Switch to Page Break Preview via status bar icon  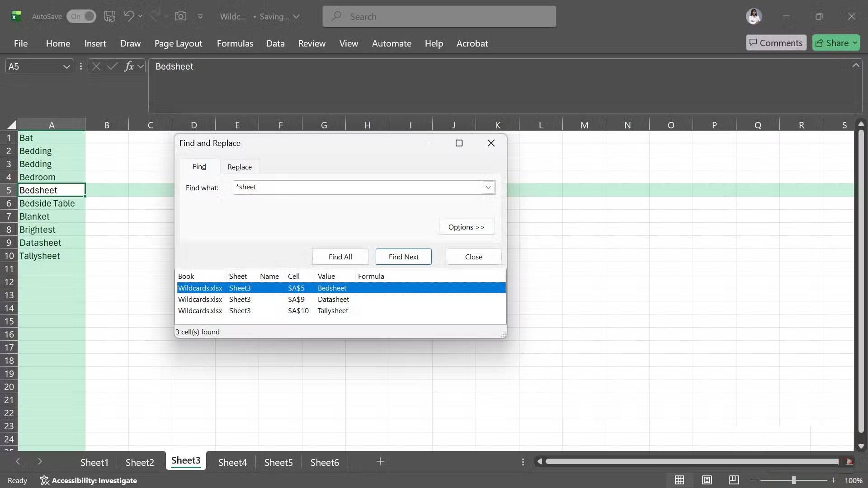(x=734, y=480)
